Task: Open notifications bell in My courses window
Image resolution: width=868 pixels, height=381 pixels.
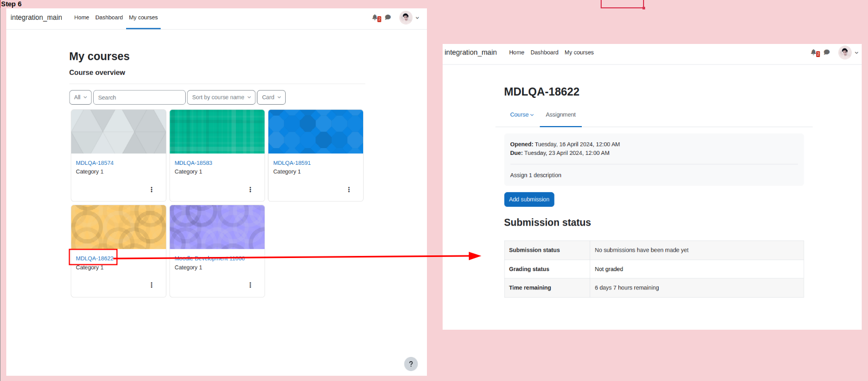Action: point(376,17)
